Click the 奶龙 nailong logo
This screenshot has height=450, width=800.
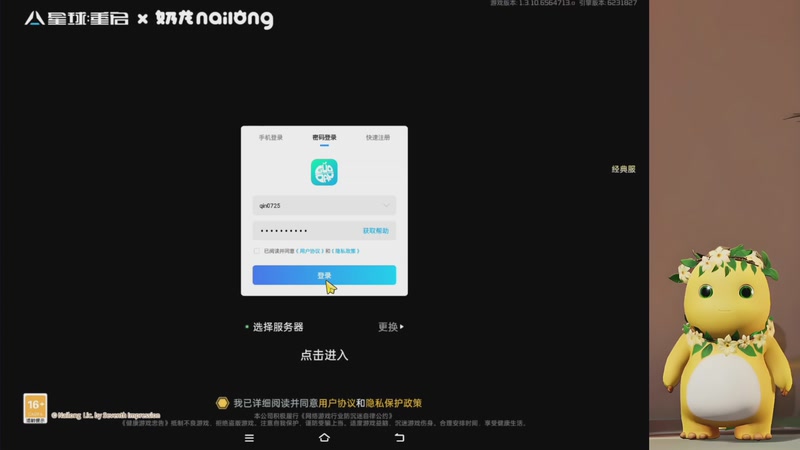(214, 19)
